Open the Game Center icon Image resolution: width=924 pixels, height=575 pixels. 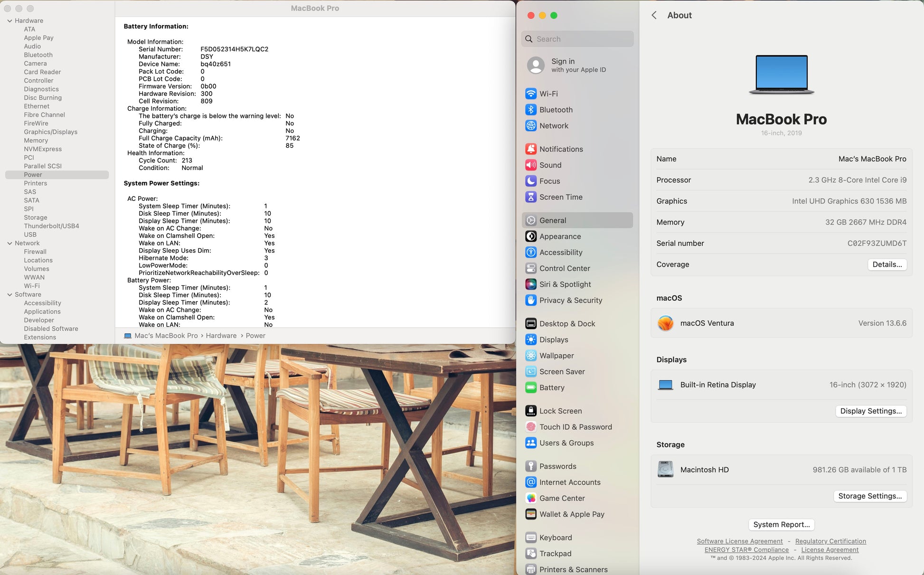click(531, 498)
